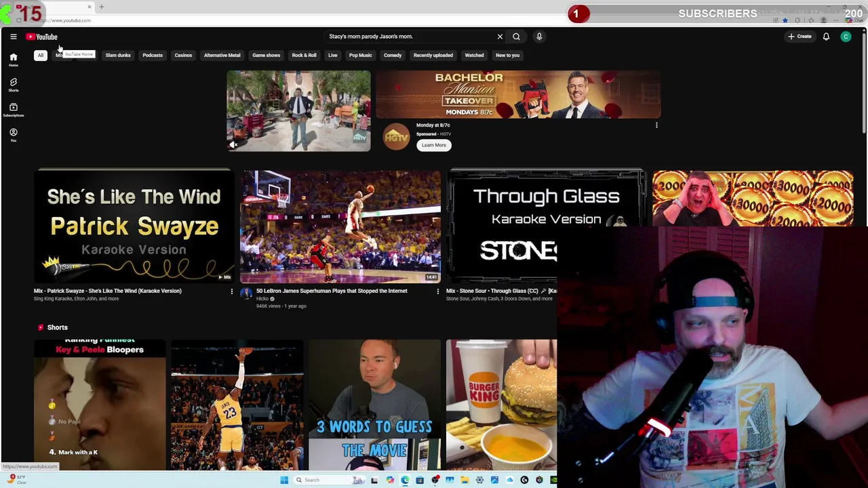The height and width of the screenshot is (488, 868).
Task: Open Subscriptions in the left sidebar
Action: [13, 110]
